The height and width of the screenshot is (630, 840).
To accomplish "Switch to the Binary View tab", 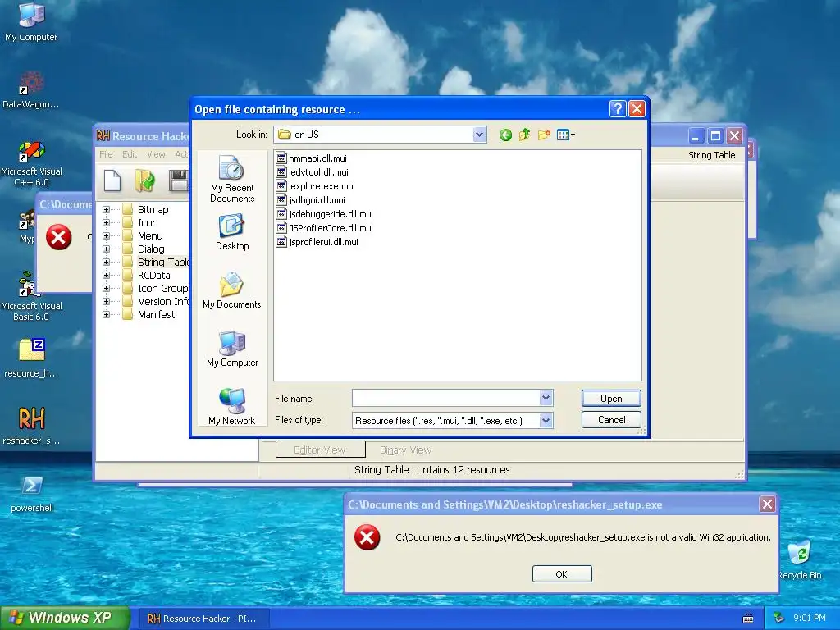I will pos(405,450).
